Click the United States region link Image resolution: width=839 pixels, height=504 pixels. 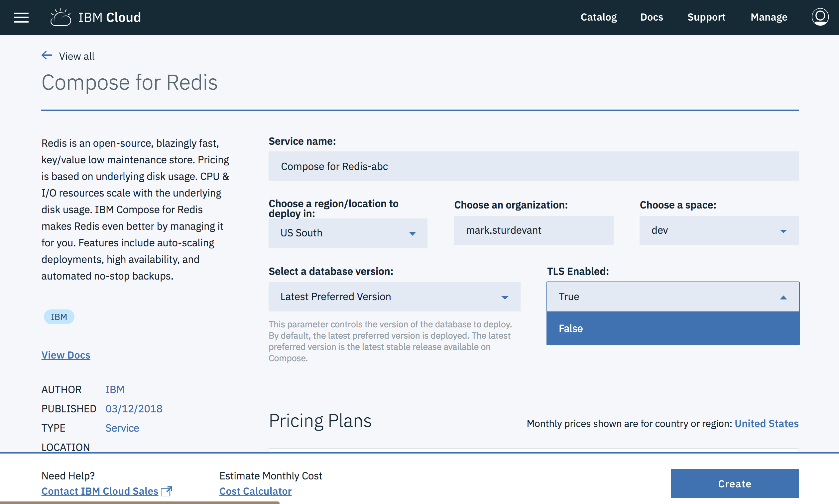point(766,424)
